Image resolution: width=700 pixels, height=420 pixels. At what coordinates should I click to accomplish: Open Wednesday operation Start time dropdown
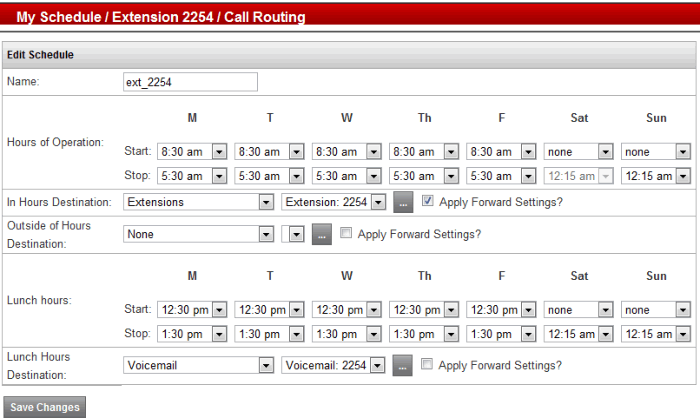(x=346, y=152)
